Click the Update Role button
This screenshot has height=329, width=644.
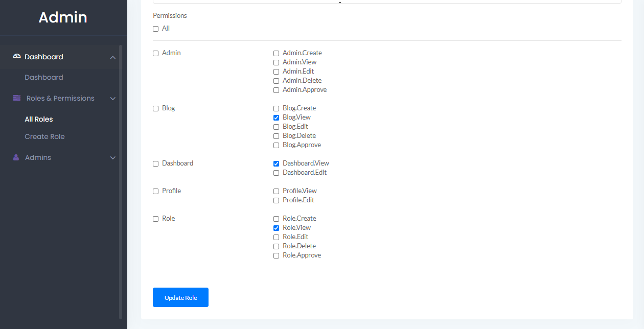(180, 297)
